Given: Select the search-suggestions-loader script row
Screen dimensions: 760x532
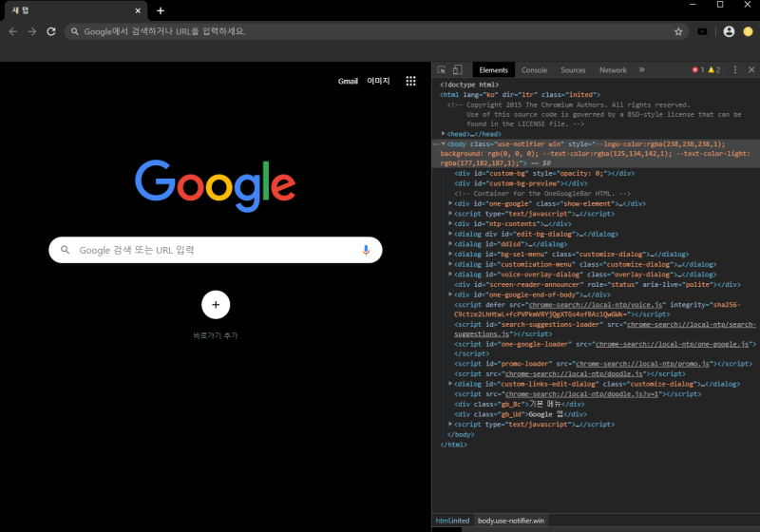Looking at the screenshot, I should pyautogui.click(x=605, y=329).
